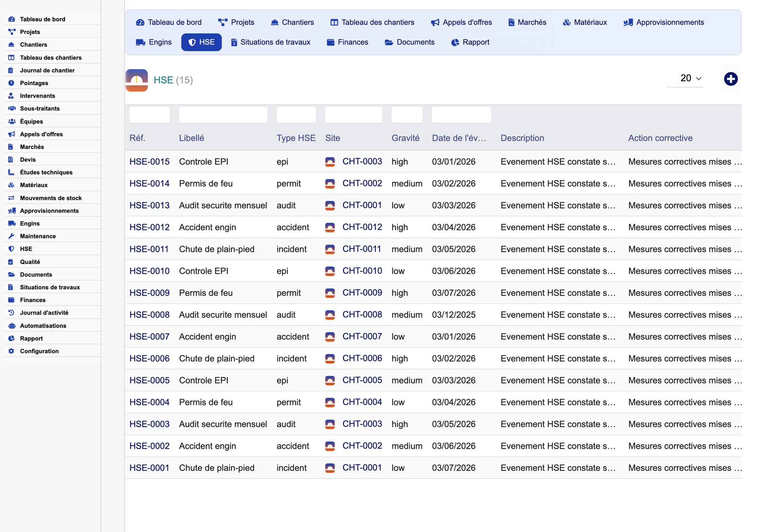Click the Maintenance wrench icon
The height and width of the screenshot is (532, 757).
point(12,236)
